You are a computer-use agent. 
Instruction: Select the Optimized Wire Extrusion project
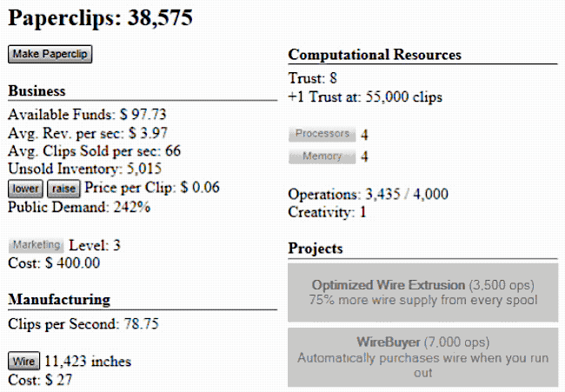pyautogui.click(x=422, y=292)
